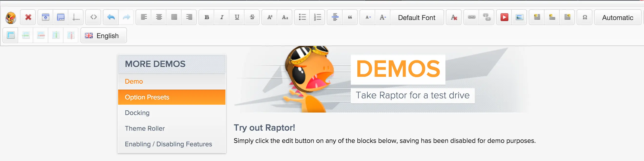Click 'Take Raptor for a test drive' tagline
The height and width of the screenshot is (161, 644).
coord(413,95)
